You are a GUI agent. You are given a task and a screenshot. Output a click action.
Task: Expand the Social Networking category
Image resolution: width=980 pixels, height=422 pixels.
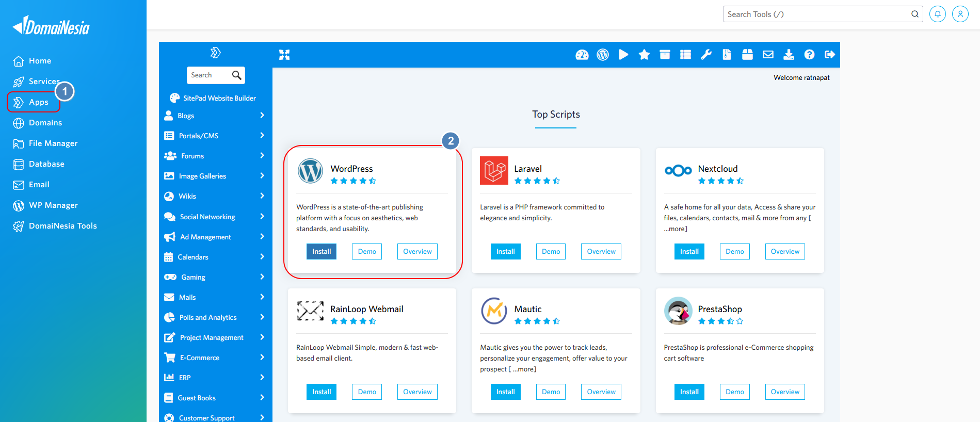216,217
